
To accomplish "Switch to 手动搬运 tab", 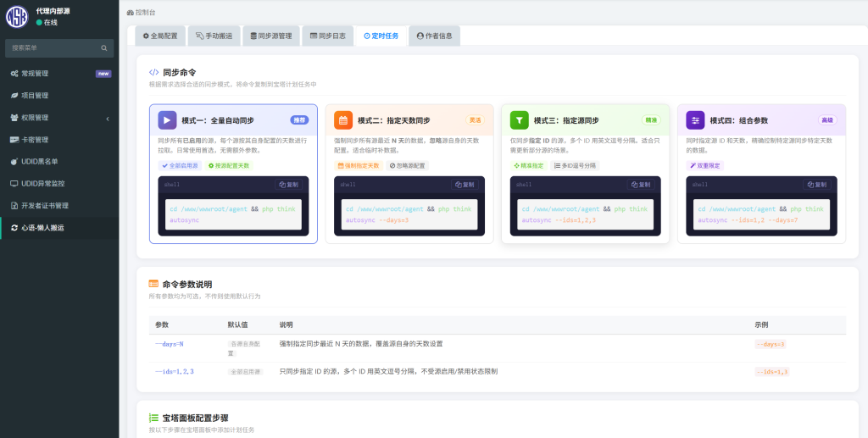I will pyautogui.click(x=214, y=36).
